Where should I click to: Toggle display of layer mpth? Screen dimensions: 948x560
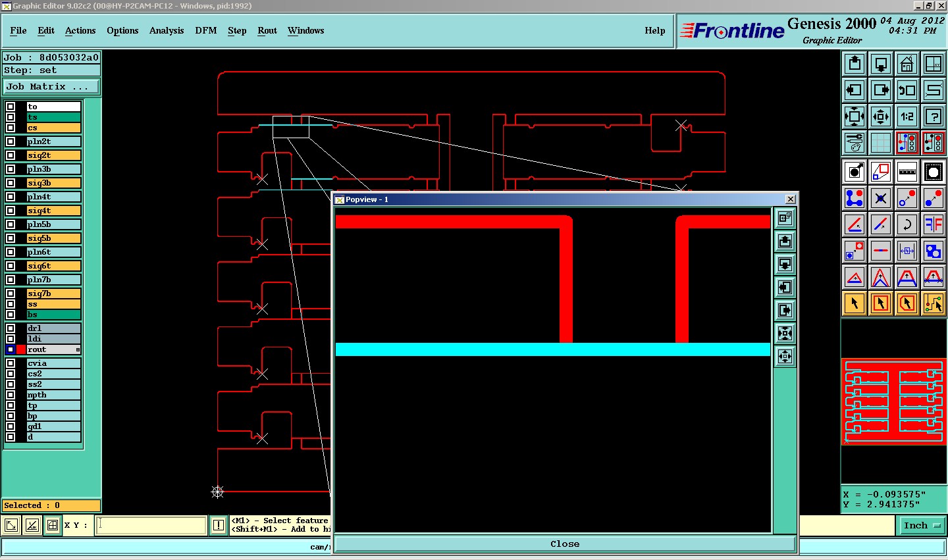(11, 395)
